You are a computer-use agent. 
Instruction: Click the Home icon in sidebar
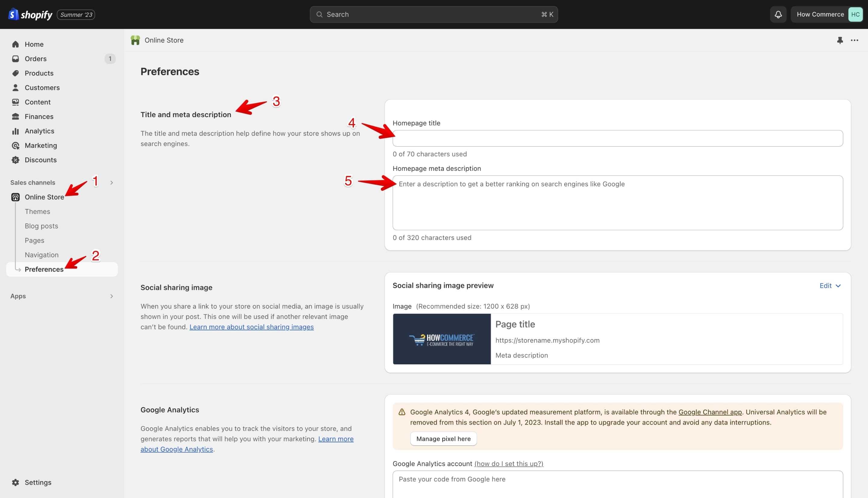click(15, 44)
